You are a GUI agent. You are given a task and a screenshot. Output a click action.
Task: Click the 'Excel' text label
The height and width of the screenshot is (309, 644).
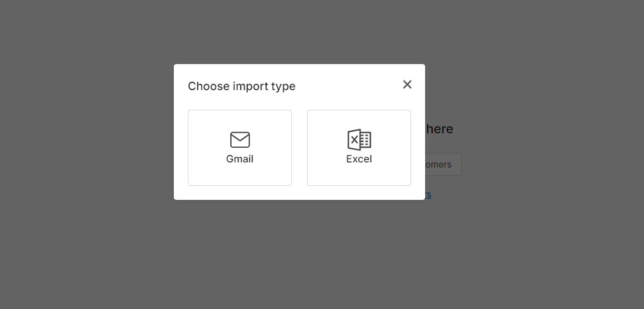(x=359, y=159)
